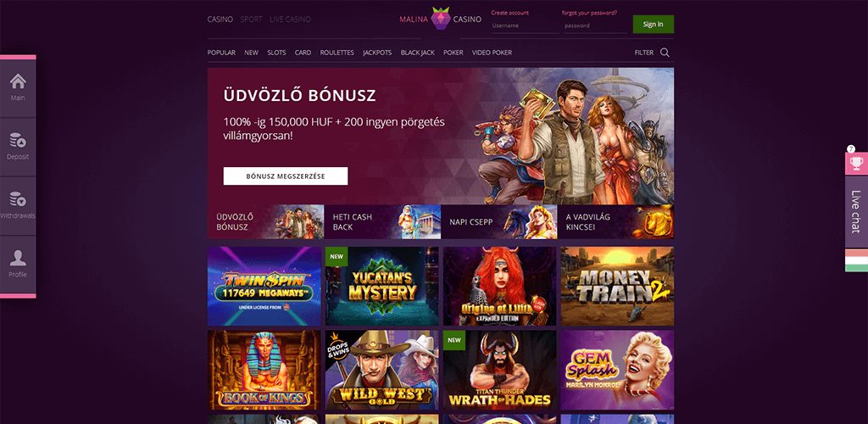This screenshot has height=424, width=868.
Task: Switch to the SLOTS category tab
Action: point(276,53)
